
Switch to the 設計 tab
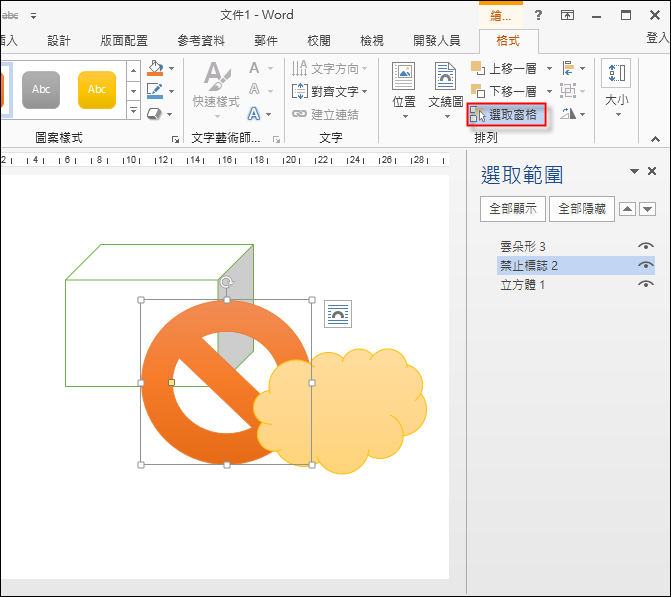coord(59,41)
